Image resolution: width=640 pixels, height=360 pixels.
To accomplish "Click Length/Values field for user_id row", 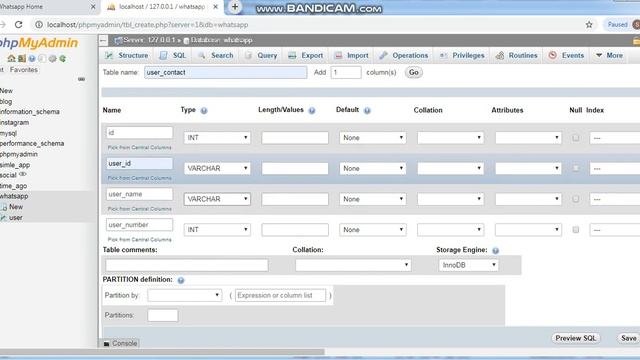I will (x=295, y=169).
